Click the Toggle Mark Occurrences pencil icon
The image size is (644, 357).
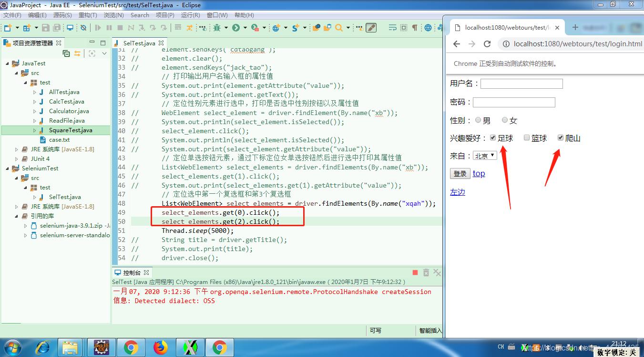371,28
